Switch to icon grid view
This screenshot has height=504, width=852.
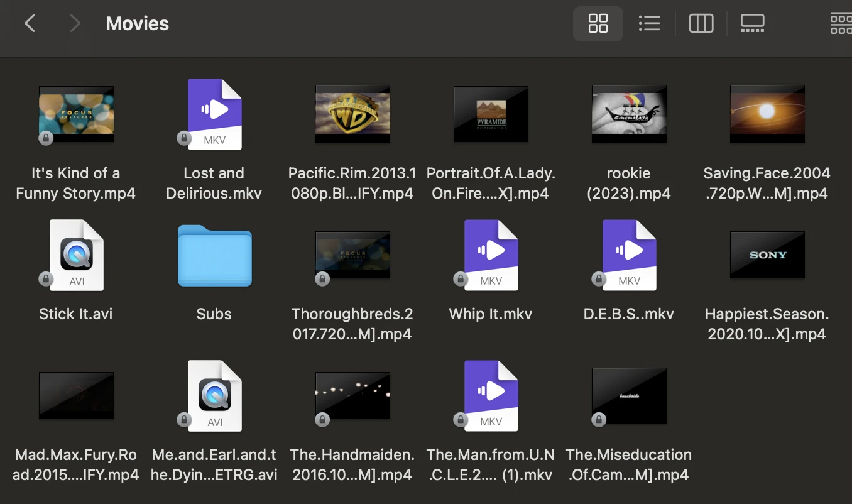click(x=598, y=23)
